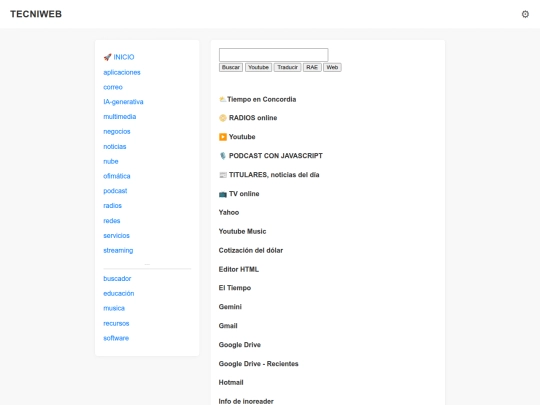
Task: Open the Yahoo link
Action: [229, 212]
